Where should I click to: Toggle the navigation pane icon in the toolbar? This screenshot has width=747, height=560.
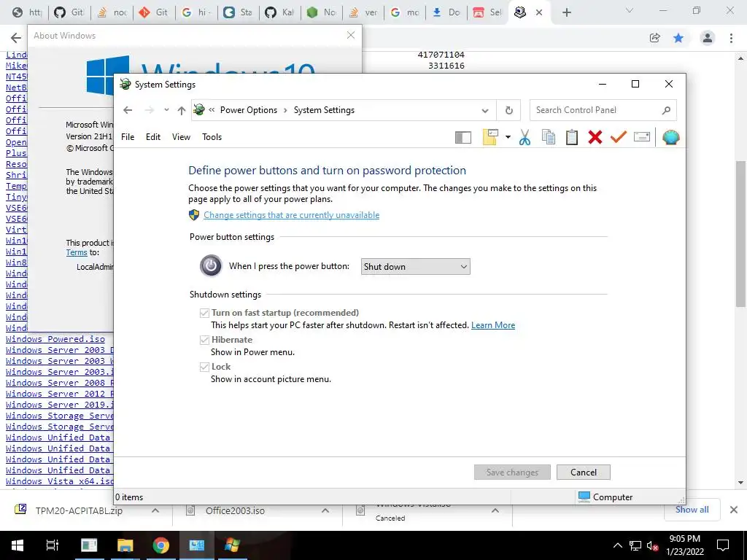[x=462, y=137]
